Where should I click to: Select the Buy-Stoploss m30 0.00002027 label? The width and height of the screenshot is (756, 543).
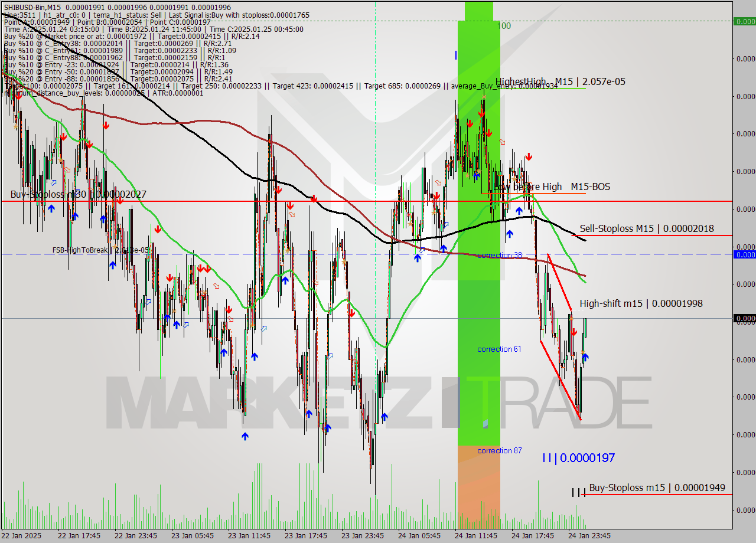[x=78, y=194]
